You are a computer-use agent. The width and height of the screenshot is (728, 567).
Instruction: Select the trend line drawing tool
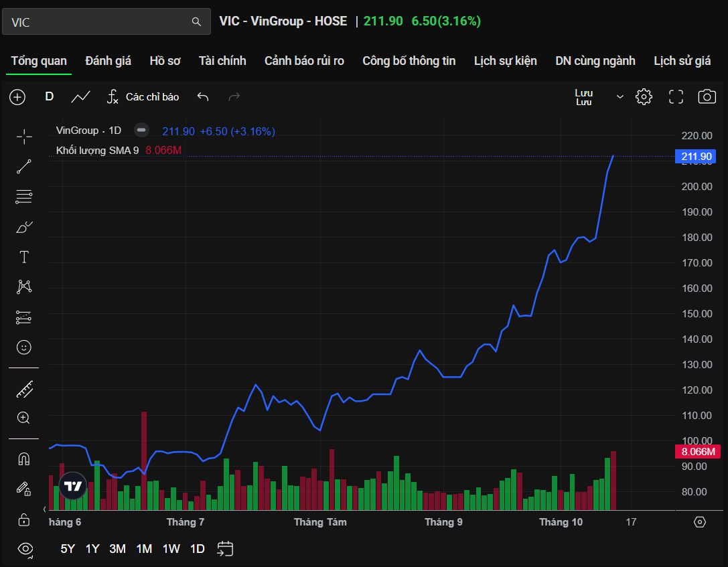(24, 167)
